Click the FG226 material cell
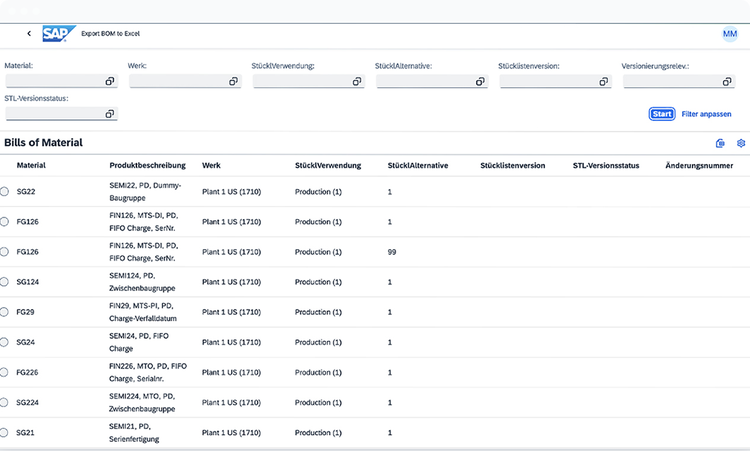The image size is (750, 451). [x=27, y=372]
